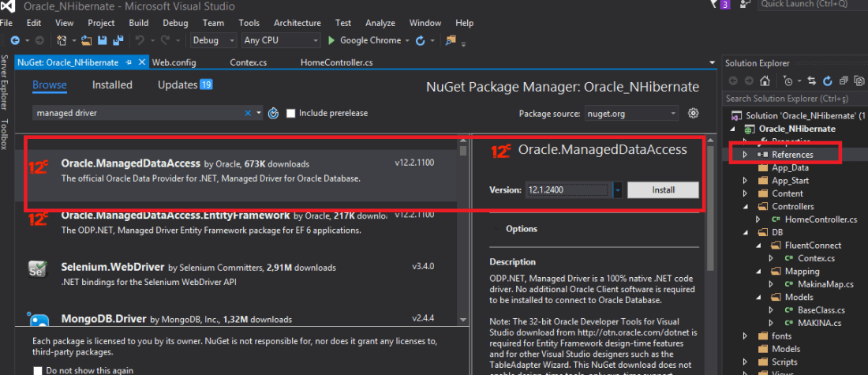
Task: Click Show All Files in Solution Explorer
Action: click(859, 81)
